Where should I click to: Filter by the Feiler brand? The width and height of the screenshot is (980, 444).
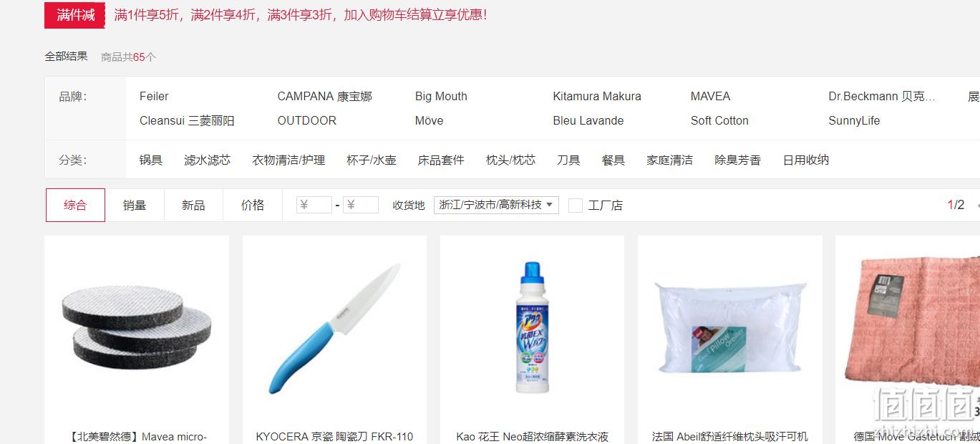coord(154,96)
